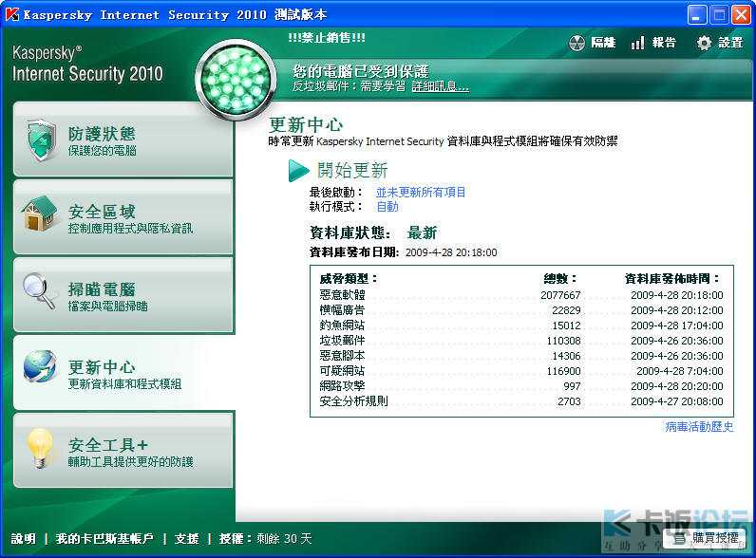Click 垃圾郵件 count 110308
The height and width of the screenshot is (558, 756).
[x=563, y=341]
